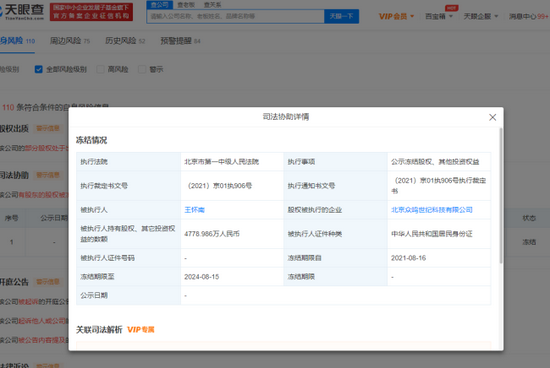Select the 2021-08-16 freeze start date
Screen dimensions: 550x368
408,258
